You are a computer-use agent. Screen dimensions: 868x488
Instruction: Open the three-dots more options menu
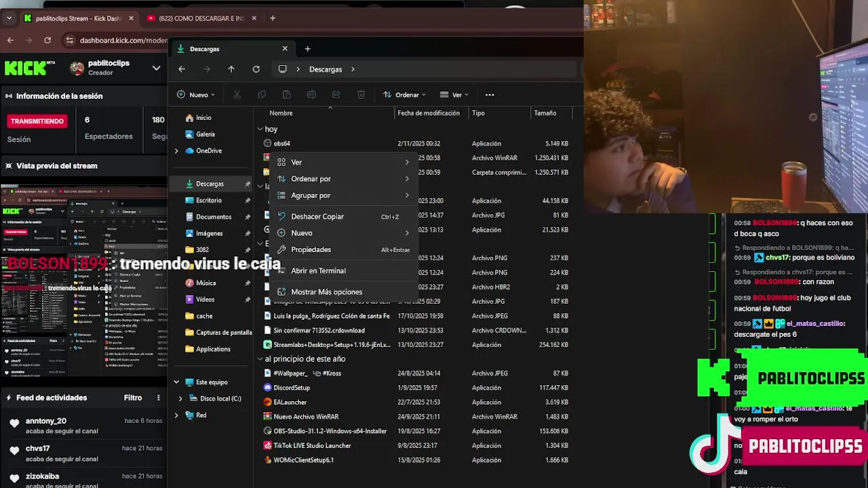coord(490,95)
